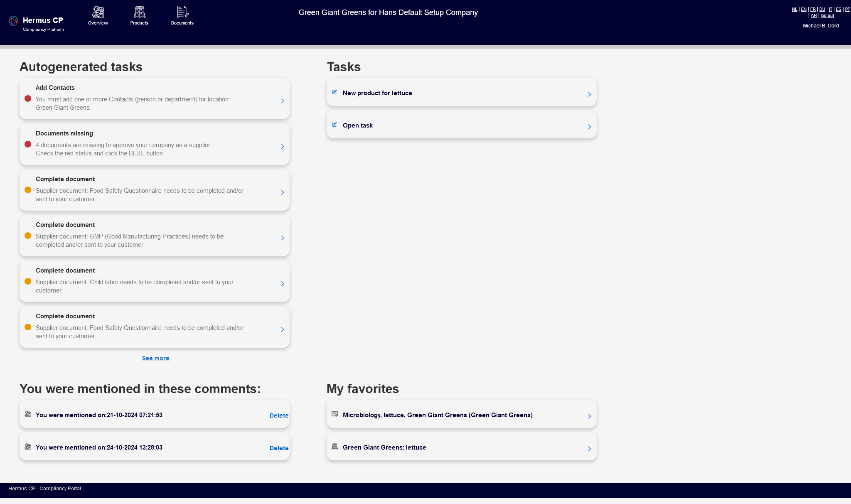Screen dimensions: 851x504
Task: Switch language to EN
Action: 804,9
